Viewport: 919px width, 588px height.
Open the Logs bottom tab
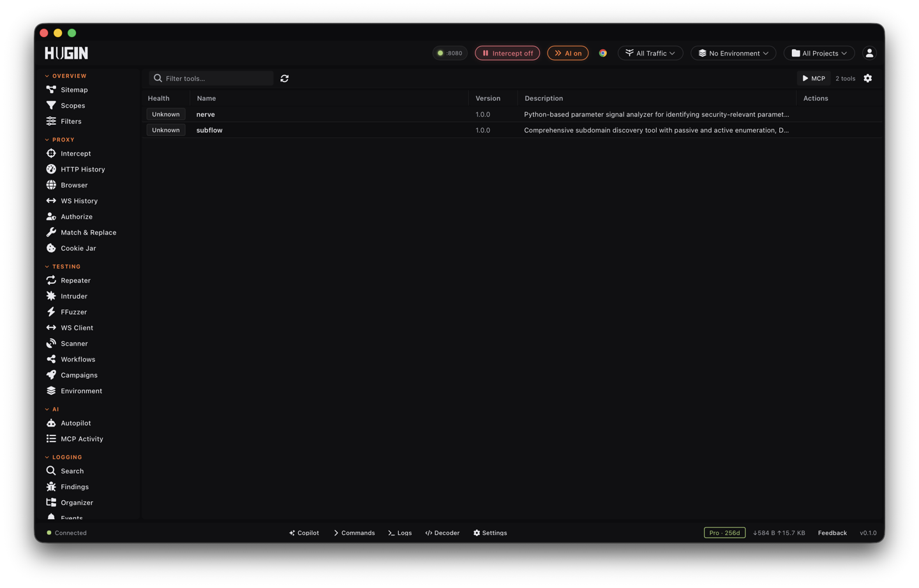coord(400,533)
